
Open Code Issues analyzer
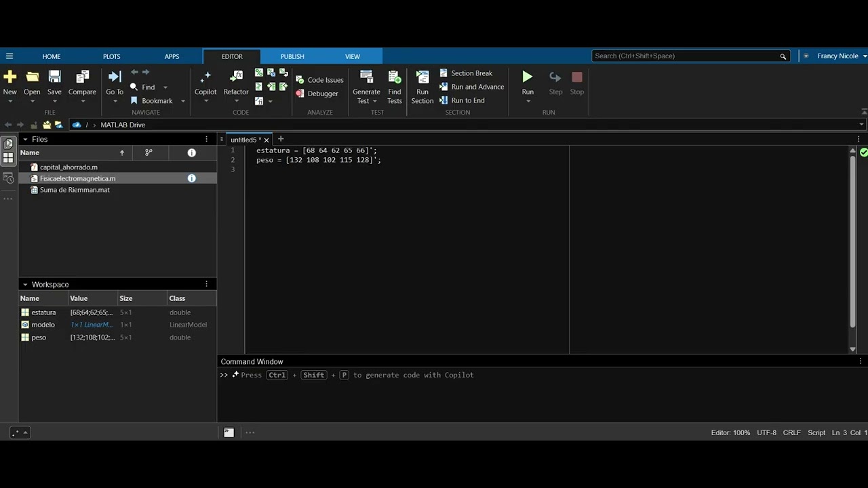319,80
